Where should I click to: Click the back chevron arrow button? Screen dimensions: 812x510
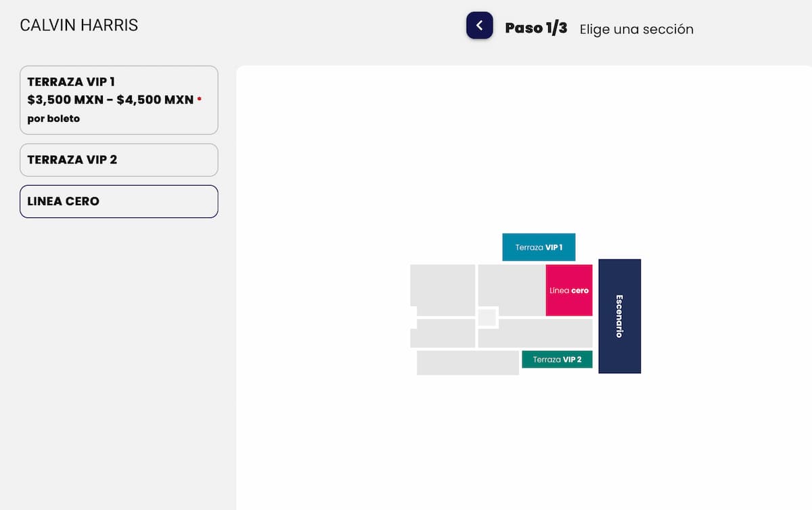[479, 25]
